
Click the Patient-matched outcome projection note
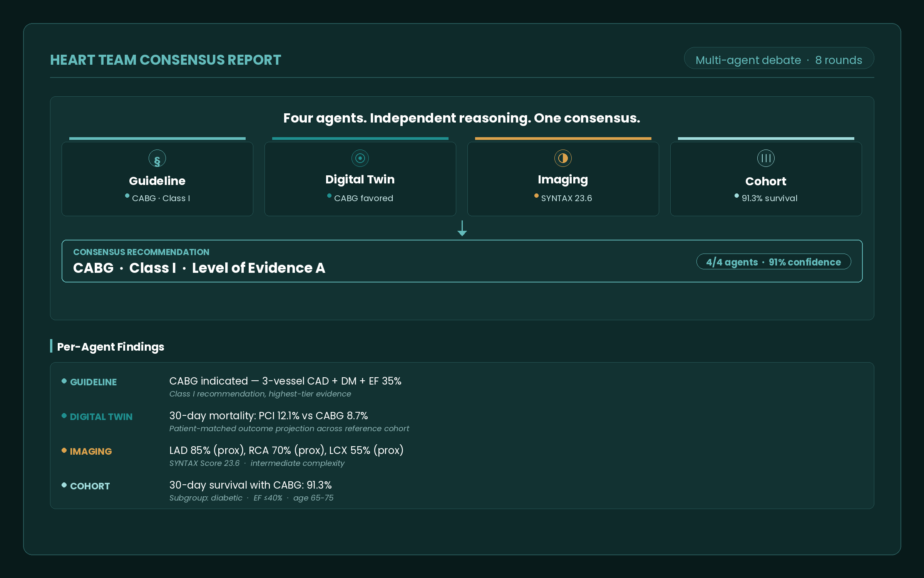(289, 428)
